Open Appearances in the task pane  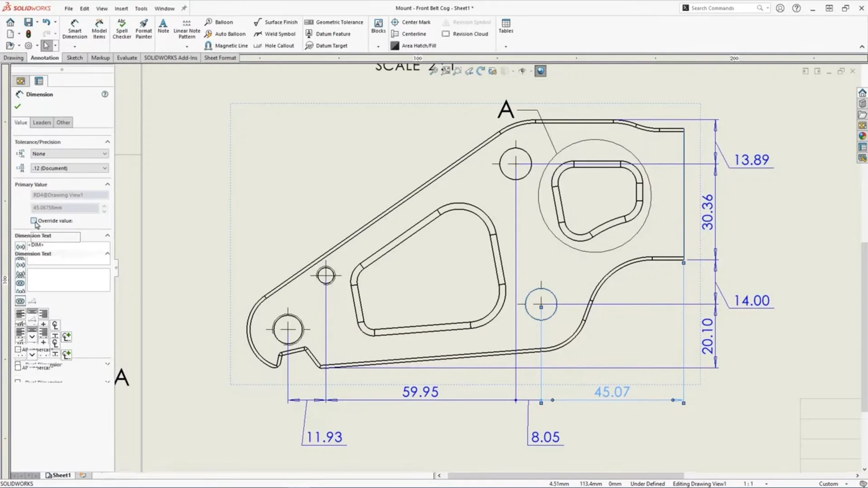[862, 136]
